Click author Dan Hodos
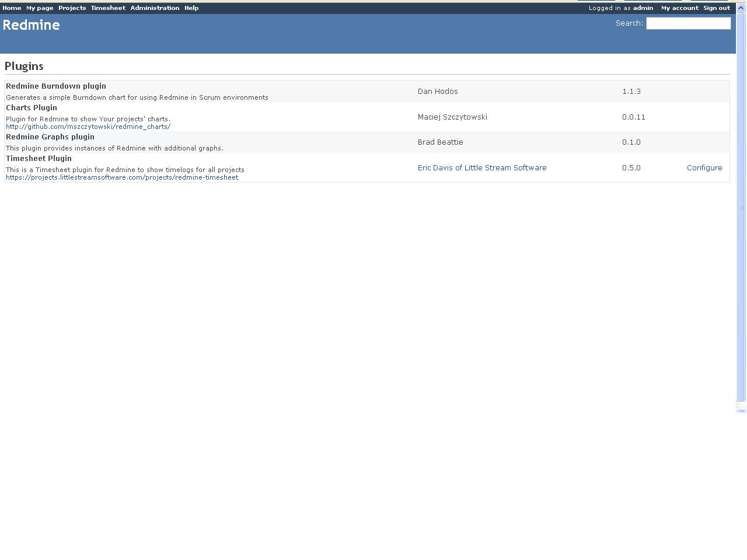 [x=438, y=92]
